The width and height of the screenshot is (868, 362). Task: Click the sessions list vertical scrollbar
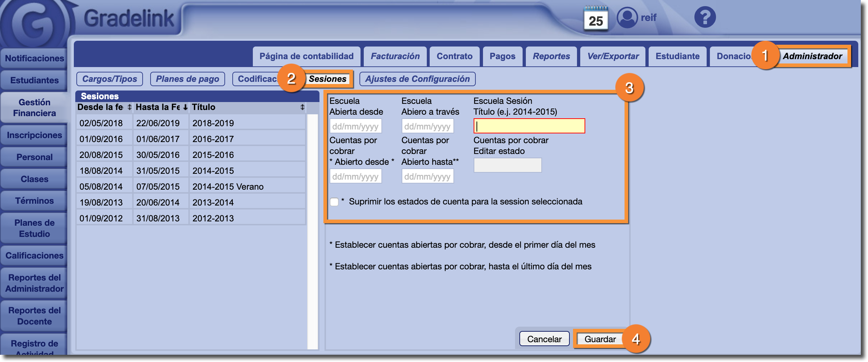tap(312, 231)
